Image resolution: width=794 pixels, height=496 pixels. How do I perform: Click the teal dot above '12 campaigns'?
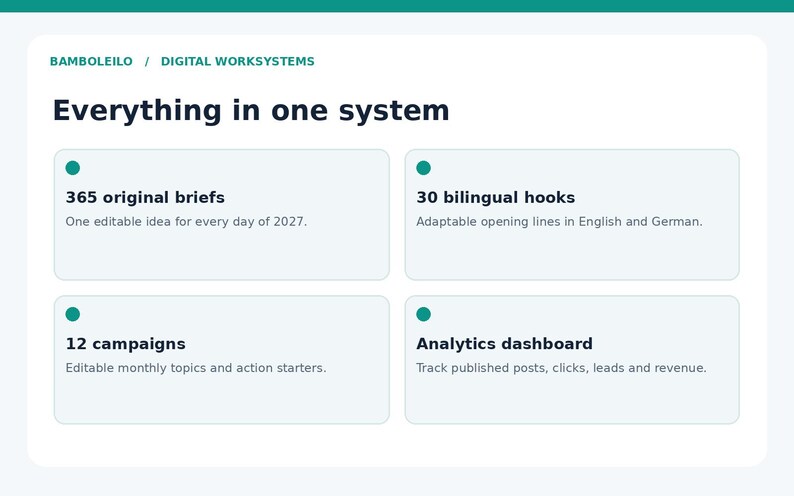72,314
